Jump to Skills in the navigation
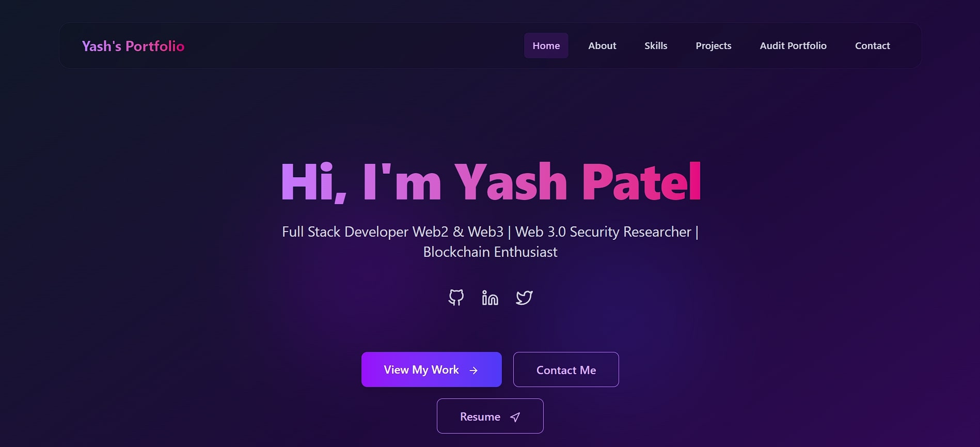This screenshot has width=980, height=447. pyautogui.click(x=656, y=45)
